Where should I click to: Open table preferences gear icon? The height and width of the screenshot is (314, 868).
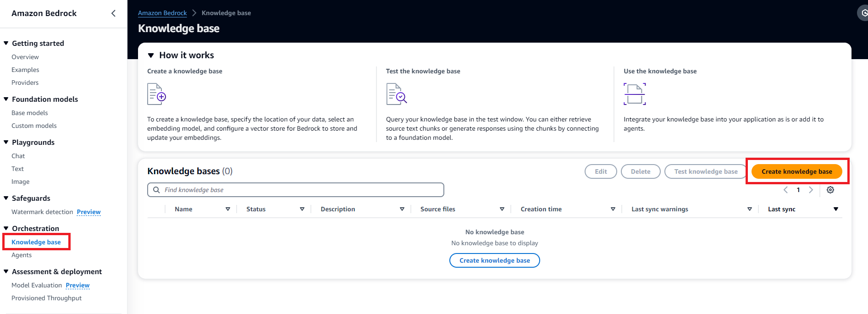(830, 190)
